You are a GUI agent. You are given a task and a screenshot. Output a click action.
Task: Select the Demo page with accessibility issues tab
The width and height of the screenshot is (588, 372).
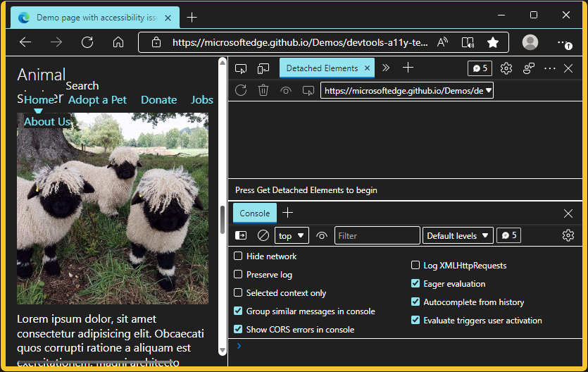tap(95, 17)
